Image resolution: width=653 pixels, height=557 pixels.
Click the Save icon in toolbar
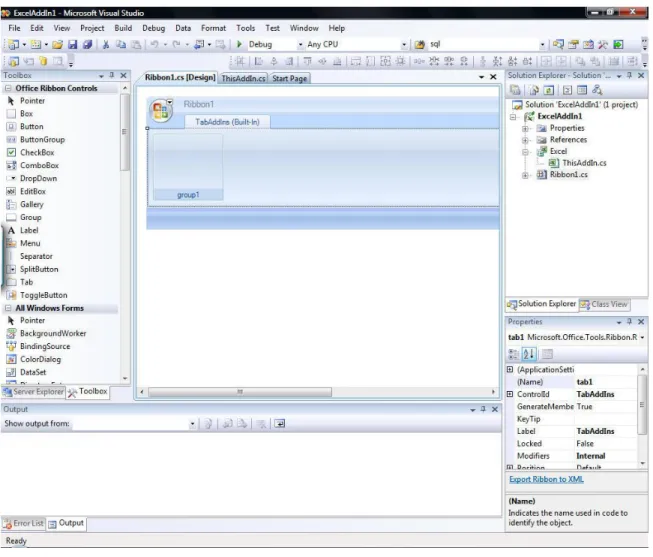[x=72, y=45]
